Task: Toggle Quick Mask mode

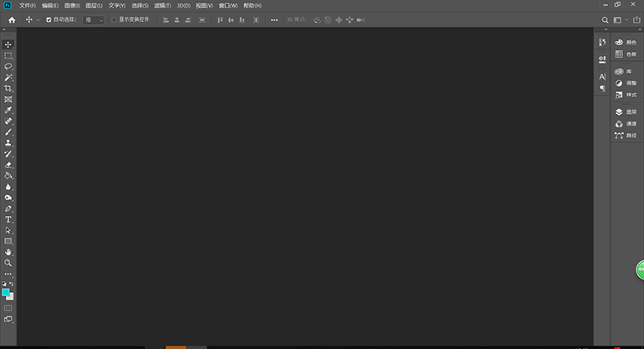Action: (x=8, y=308)
